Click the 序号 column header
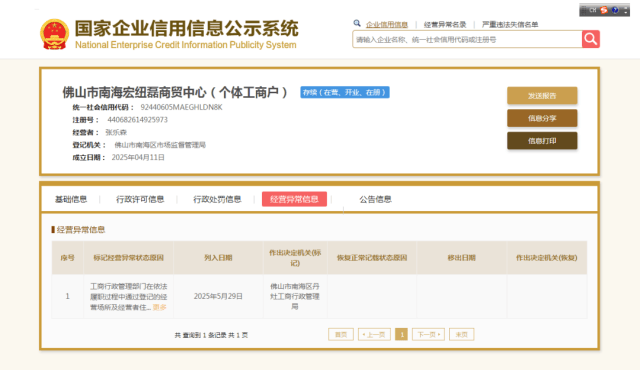640x370 pixels. (67, 258)
